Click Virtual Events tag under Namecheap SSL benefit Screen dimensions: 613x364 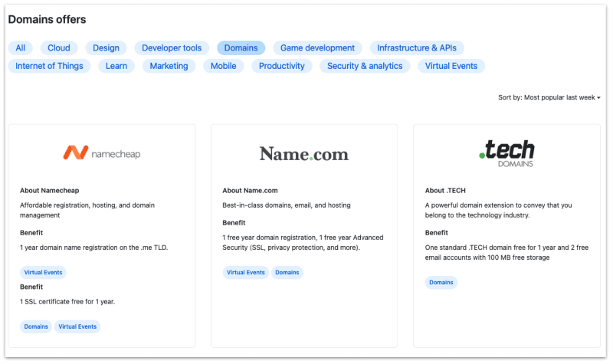77,326
